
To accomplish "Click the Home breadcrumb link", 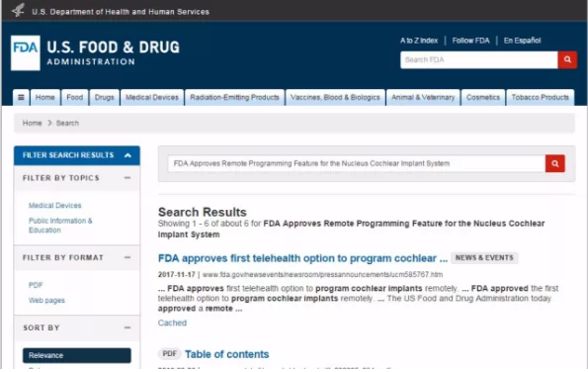I will pyautogui.click(x=32, y=123).
